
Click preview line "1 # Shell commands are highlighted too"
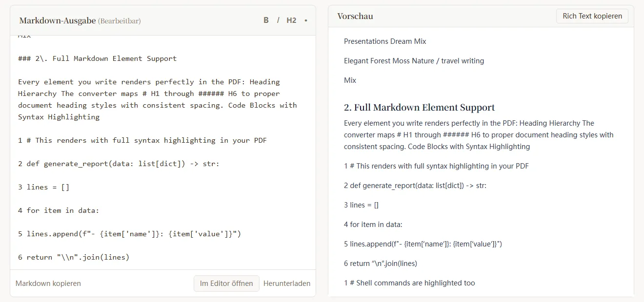pyautogui.click(x=409, y=283)
